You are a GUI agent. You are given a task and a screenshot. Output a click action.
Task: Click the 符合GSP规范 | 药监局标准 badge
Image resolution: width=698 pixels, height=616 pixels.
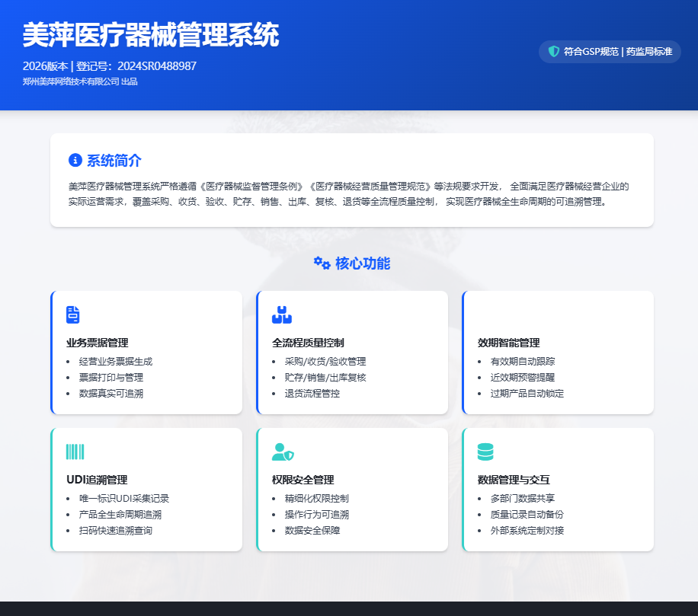click(610, 52)
